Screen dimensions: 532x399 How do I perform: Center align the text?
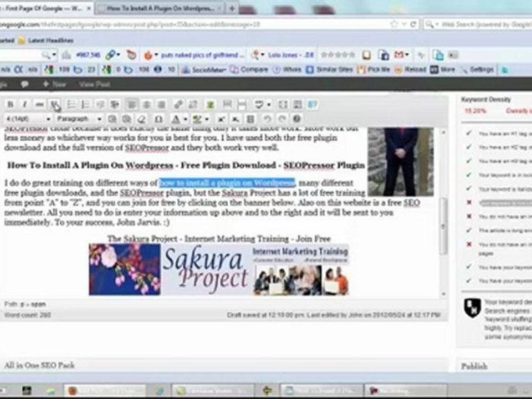(x=146, y=105)
